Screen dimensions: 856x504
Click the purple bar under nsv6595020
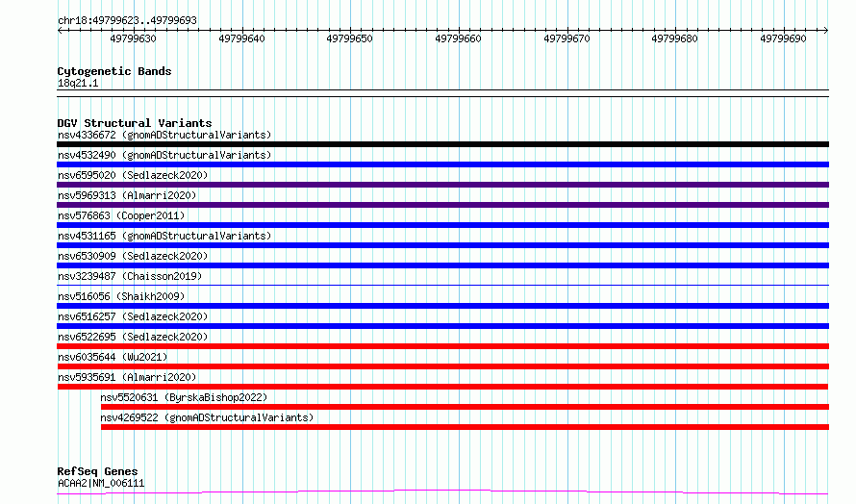click(x=442, y=185)
